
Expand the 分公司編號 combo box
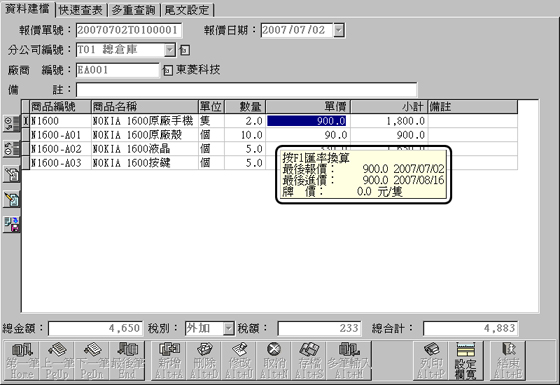[170, 50]
